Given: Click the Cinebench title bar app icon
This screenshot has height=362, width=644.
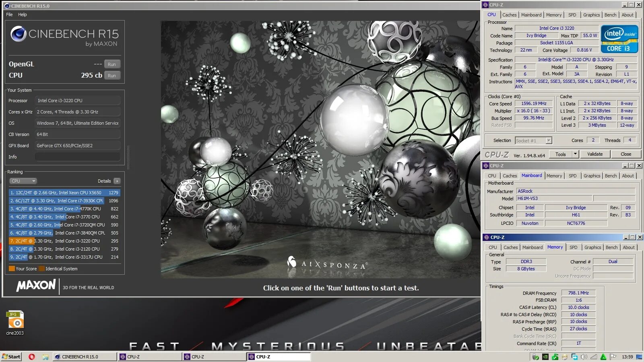Looking at the screenshot, I should [7, 6].
